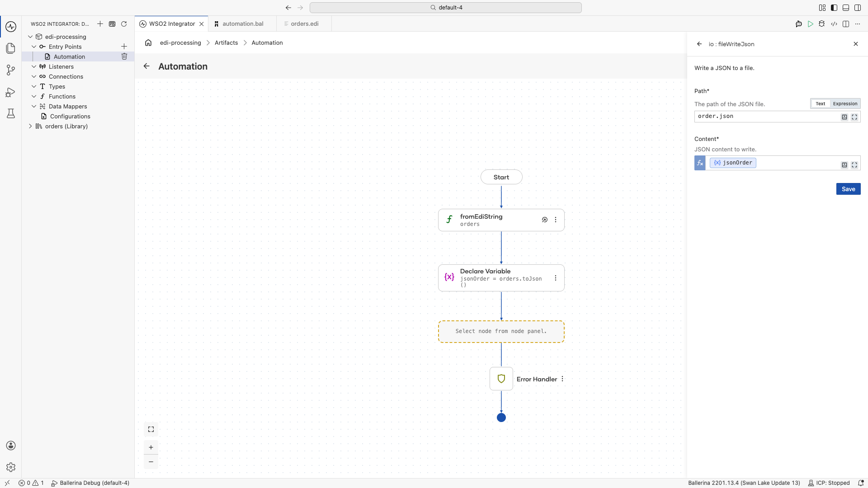Switch to the orders.edi tab
The width and height of the screenshot is (868, 488).
[x=304, y=24]
